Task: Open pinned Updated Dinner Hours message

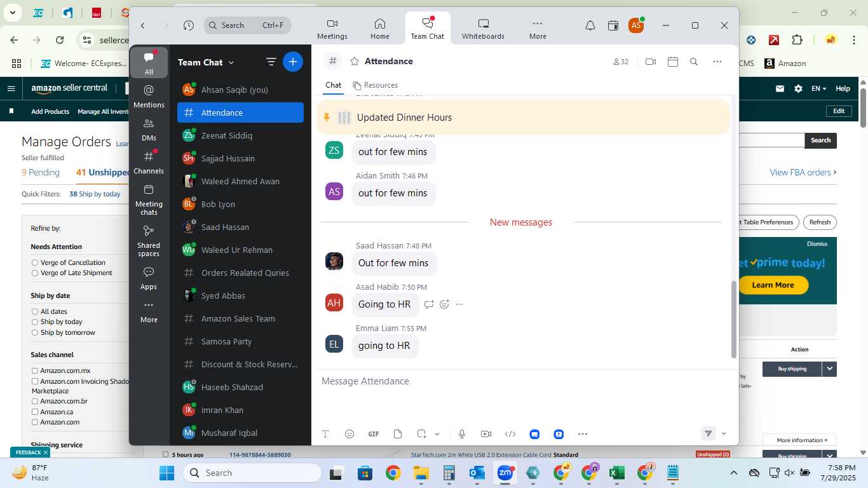Action: (523, 118)
